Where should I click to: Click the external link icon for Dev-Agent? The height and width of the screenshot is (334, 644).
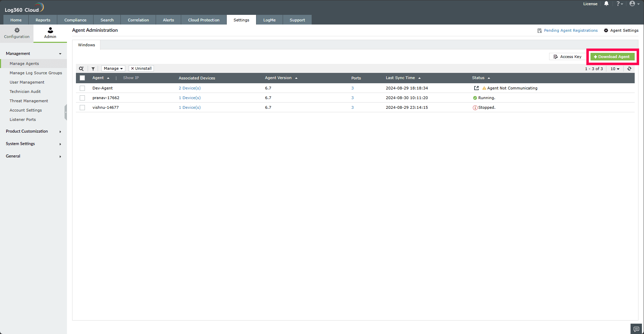(x=476, y=88)
